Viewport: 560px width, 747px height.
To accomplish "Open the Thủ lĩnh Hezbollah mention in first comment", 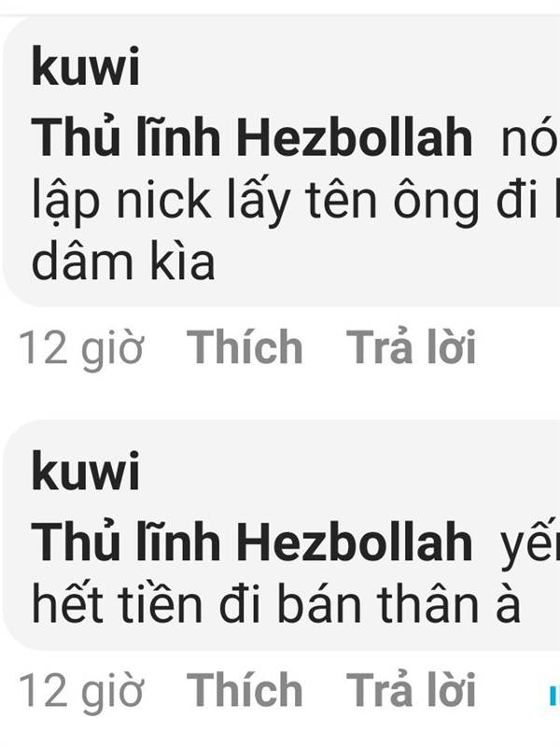I will point(252,136).
